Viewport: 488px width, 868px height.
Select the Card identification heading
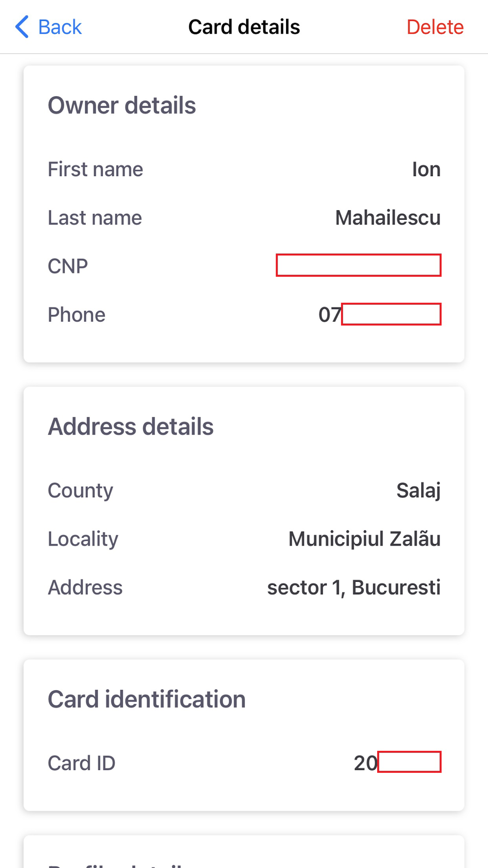click(x=146, y=699)
